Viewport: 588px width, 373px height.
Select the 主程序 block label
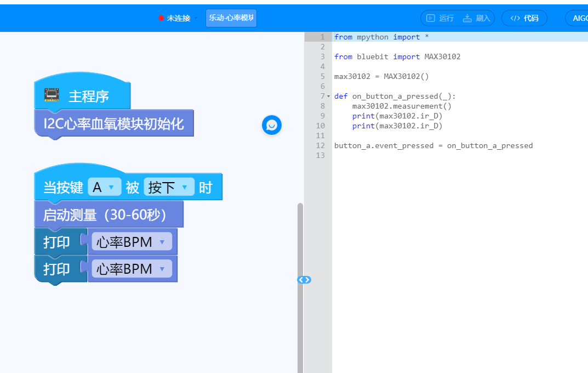88,97
